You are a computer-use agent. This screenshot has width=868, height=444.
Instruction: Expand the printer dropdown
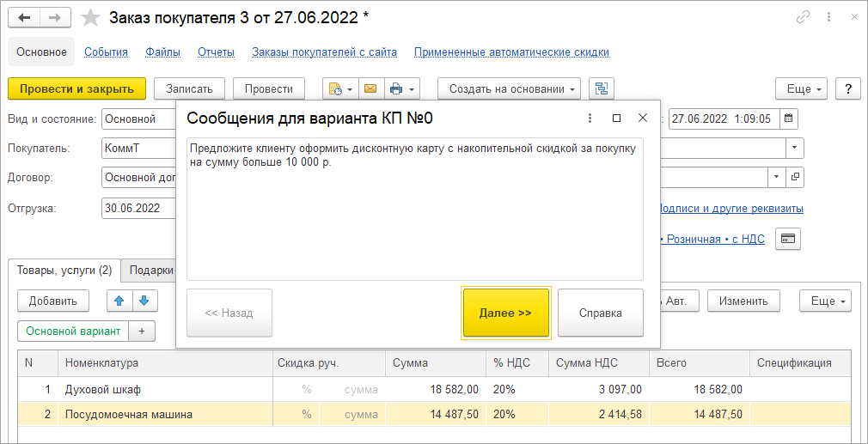[x=401, y=88]
